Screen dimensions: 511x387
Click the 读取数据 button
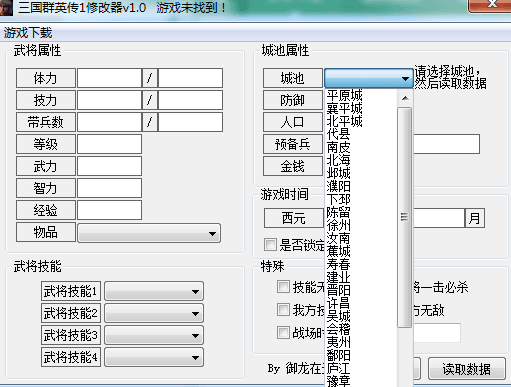[466, 369]
